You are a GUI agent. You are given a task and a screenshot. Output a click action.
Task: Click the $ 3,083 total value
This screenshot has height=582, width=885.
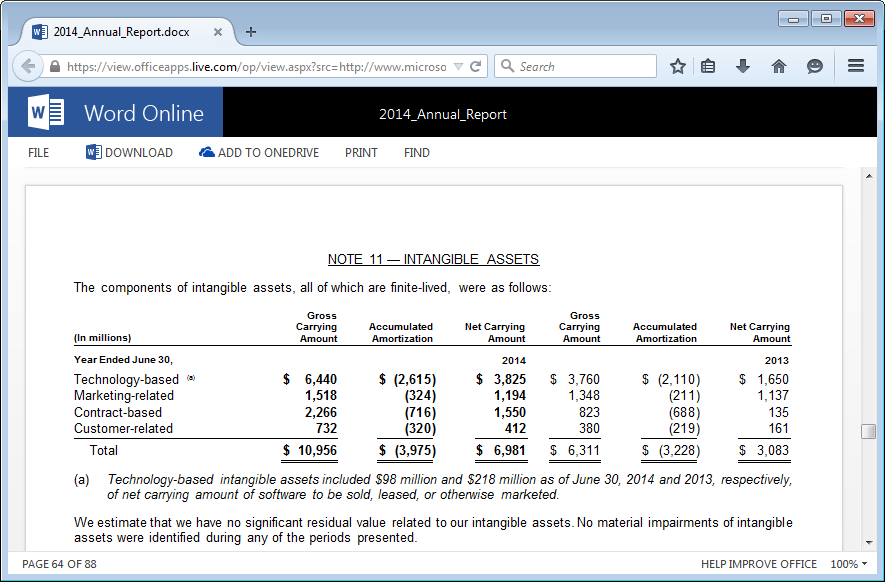click(x=764, y=450)
